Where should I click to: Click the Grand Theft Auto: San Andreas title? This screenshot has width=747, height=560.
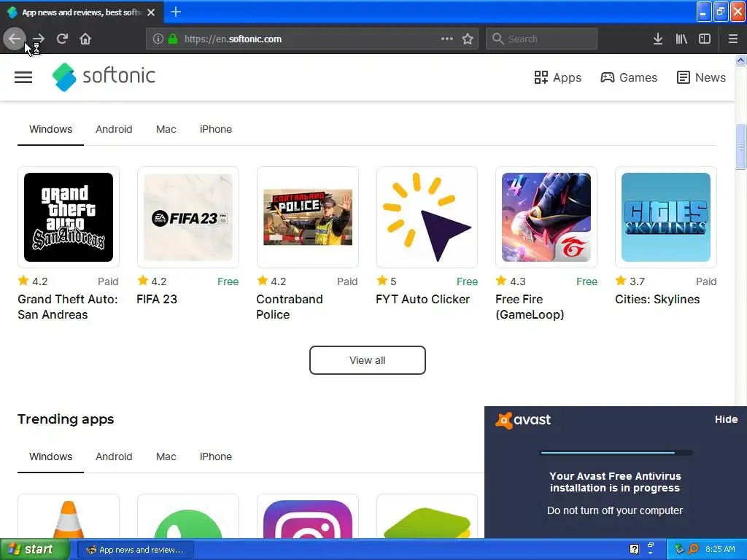[x=68, y=307]
